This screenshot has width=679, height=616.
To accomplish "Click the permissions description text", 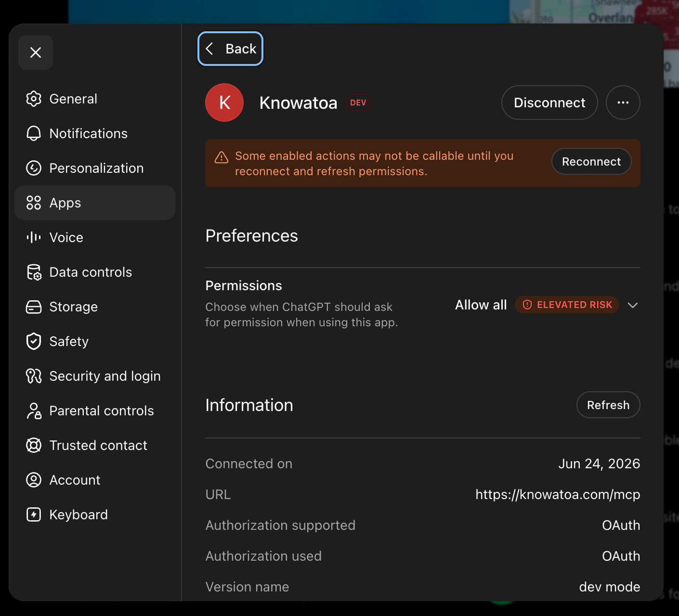I will (301, 314).
